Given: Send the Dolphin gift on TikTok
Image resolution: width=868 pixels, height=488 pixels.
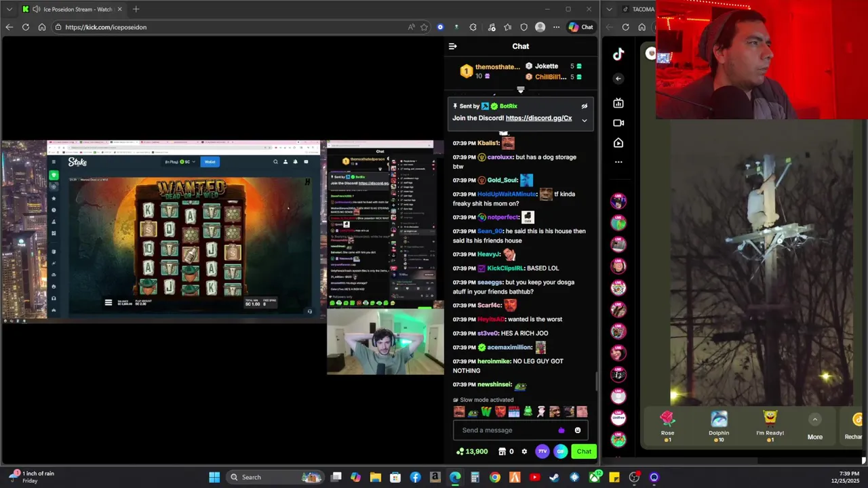Looking at the screenshot, I should (x=719, y=426).
